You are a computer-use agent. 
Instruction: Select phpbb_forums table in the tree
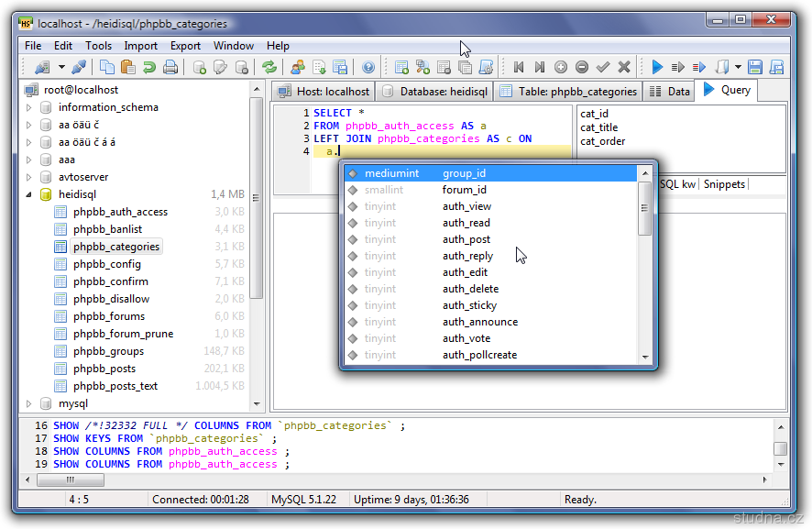point(109,316)
